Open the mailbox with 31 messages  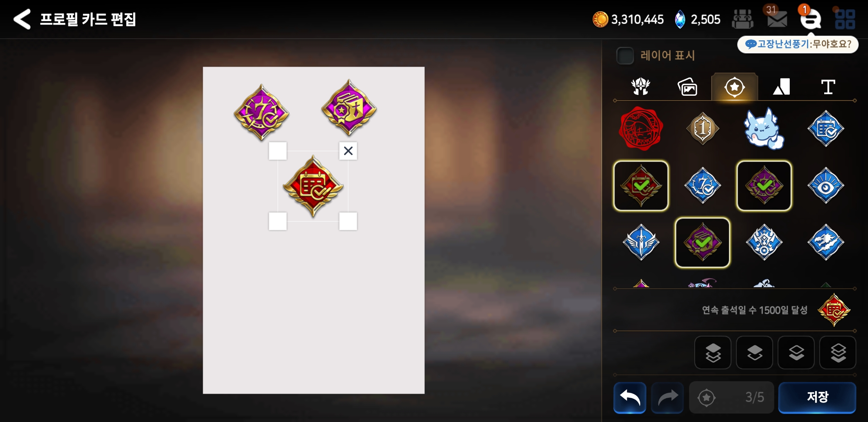pyautogui.click(x=777, y=18)
